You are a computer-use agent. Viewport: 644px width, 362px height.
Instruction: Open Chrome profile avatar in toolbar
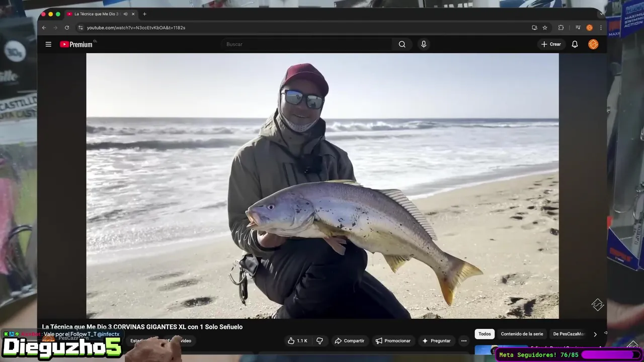click(590, 28)
